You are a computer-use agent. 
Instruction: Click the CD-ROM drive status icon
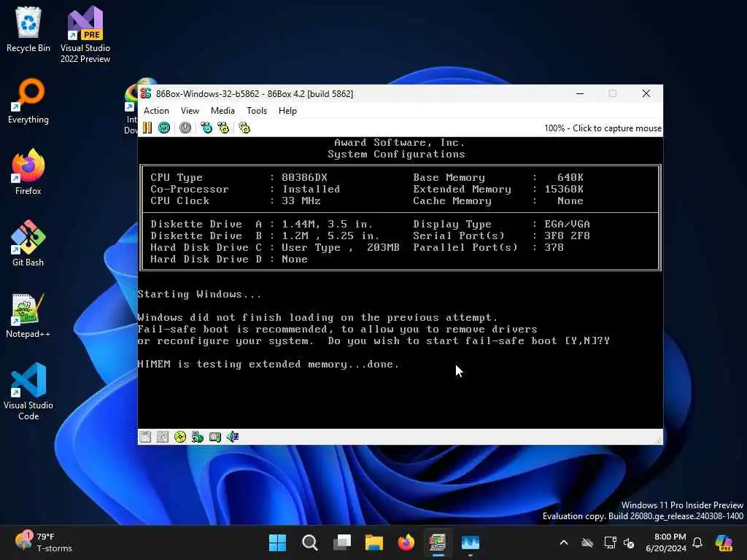[180, 437]
